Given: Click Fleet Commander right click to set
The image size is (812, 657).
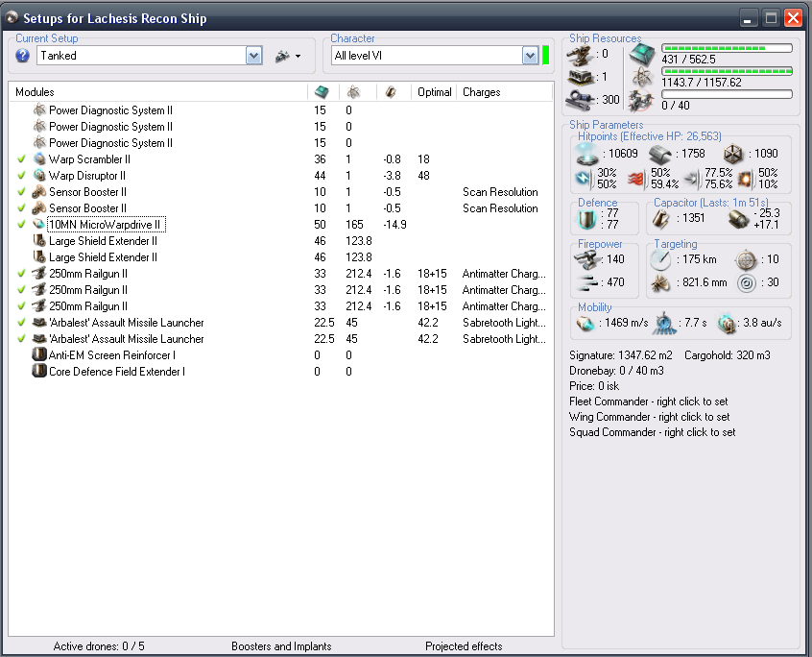Looking at the screenshot, I should pyautogui.click(x=649, y=401).
